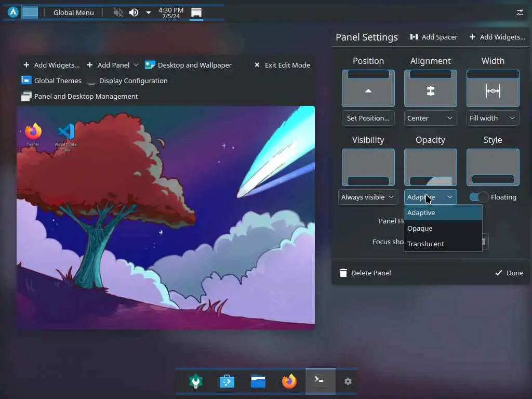532x399 pixels.
Task: Click Add Widgets in desktop edit toolbar
Action: point(51,65)
